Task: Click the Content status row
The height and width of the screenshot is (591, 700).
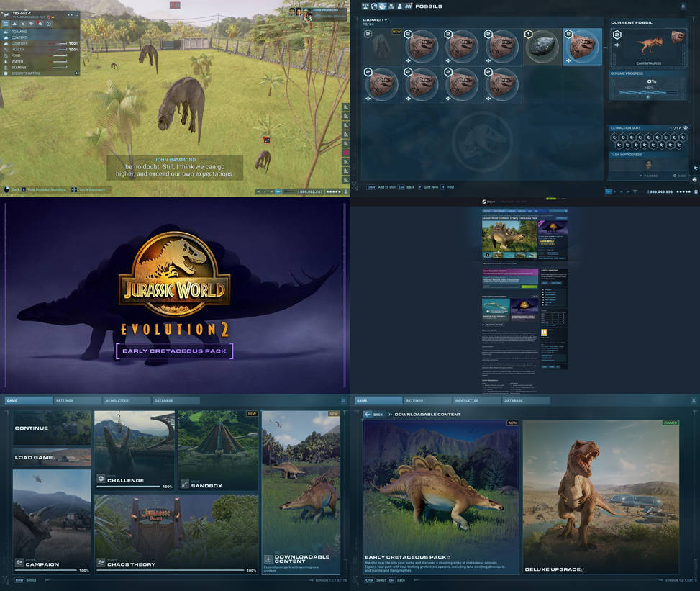Action: 40,37
